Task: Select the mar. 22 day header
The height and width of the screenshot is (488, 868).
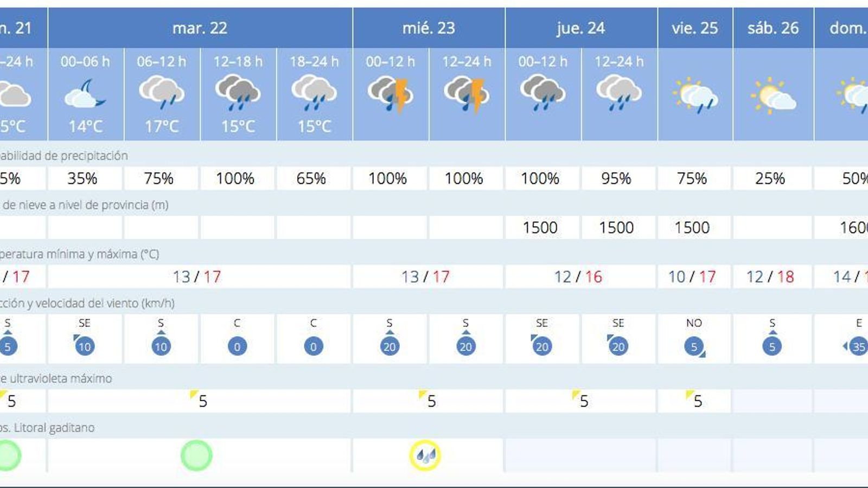Action: pyautogui.click(x=200, y=28)
